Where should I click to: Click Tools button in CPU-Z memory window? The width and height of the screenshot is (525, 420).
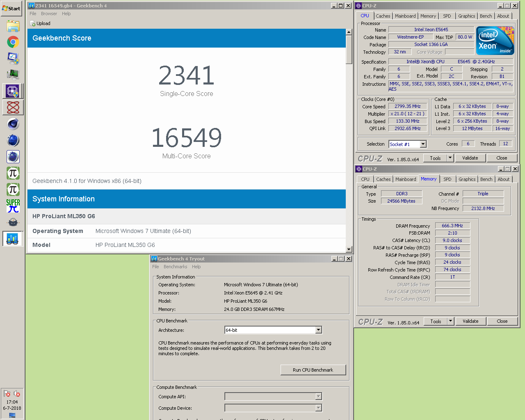(436, 321)
